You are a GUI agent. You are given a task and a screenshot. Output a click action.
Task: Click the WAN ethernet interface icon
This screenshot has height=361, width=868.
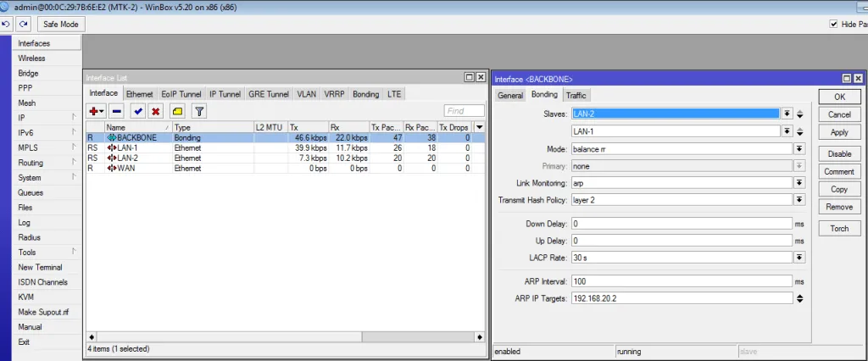[x=111, y=168]
